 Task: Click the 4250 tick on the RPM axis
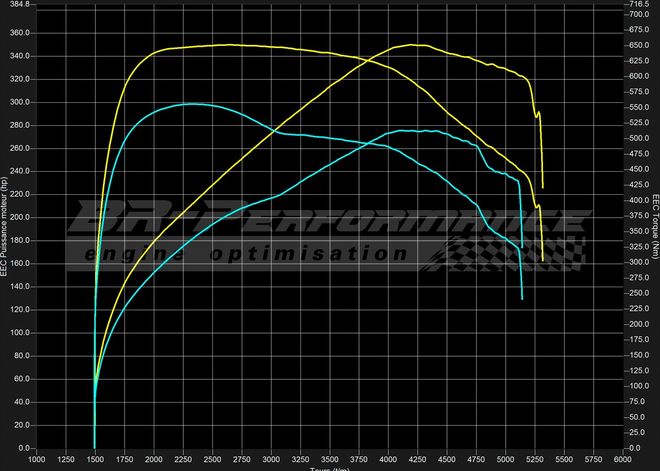coord(418,460)
